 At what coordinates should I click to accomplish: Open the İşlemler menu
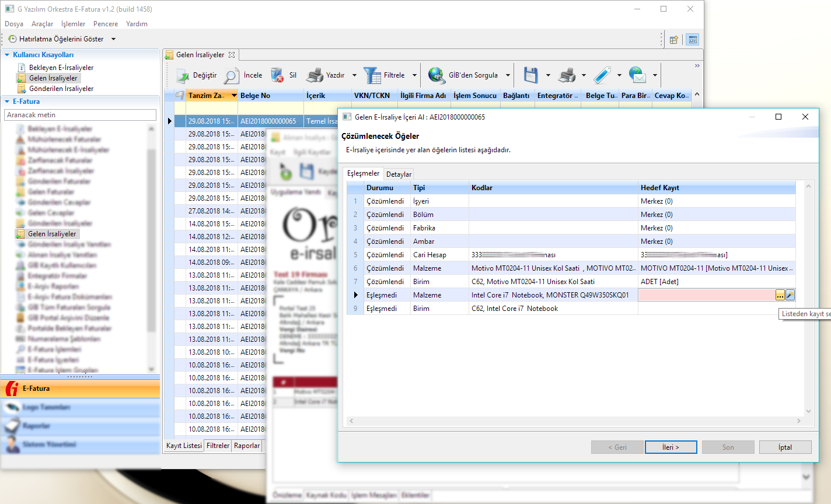[73, 24]
